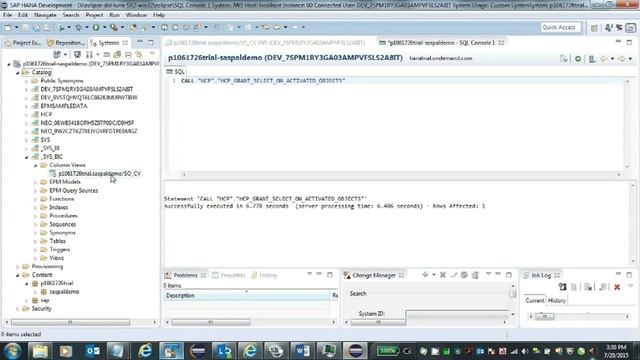640x360 pixels.
Task: Click the Systems view Collapse All icon
Action: click(x=128, y=54)
